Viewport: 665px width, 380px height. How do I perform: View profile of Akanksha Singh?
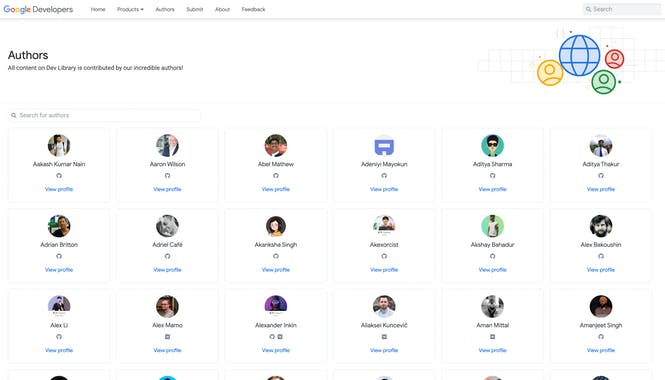[x=276, y=270]
